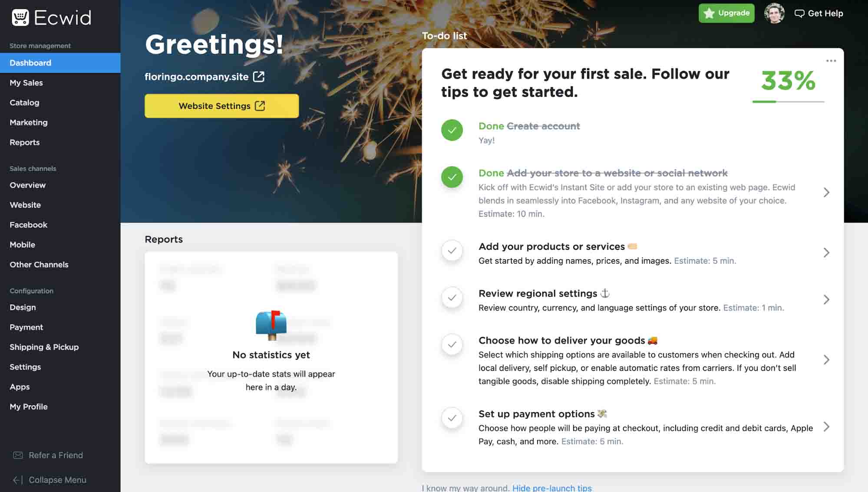The image size is (868, 492).
Task: Click the Website Settings external link icon
Action: click(x=260, y=105)
